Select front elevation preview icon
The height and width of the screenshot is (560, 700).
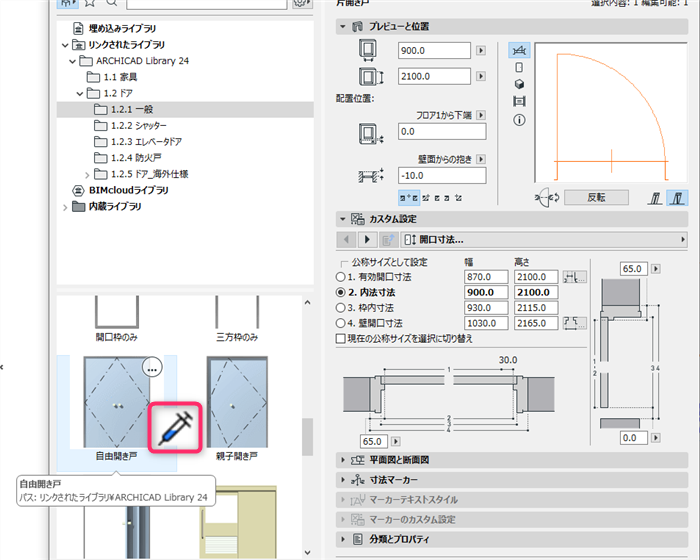coord(519,67)
